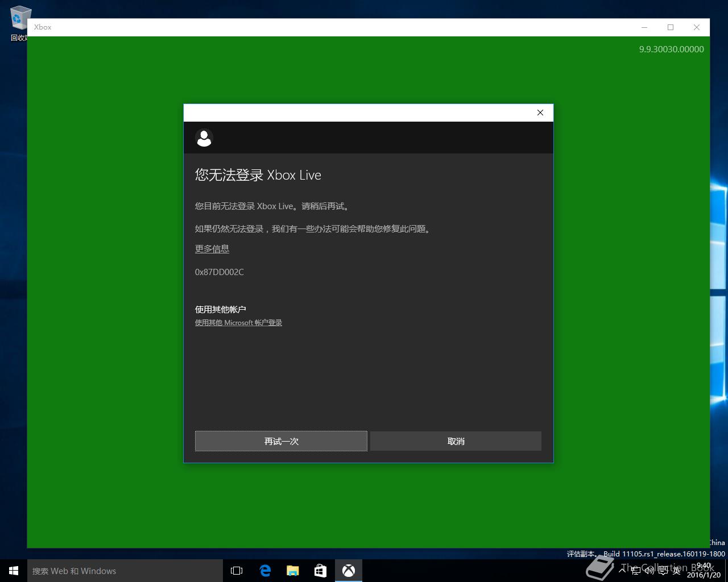Click the 使用其他帐户 heading text
This screenshot has width=728, height=582.
click(221, 309)
